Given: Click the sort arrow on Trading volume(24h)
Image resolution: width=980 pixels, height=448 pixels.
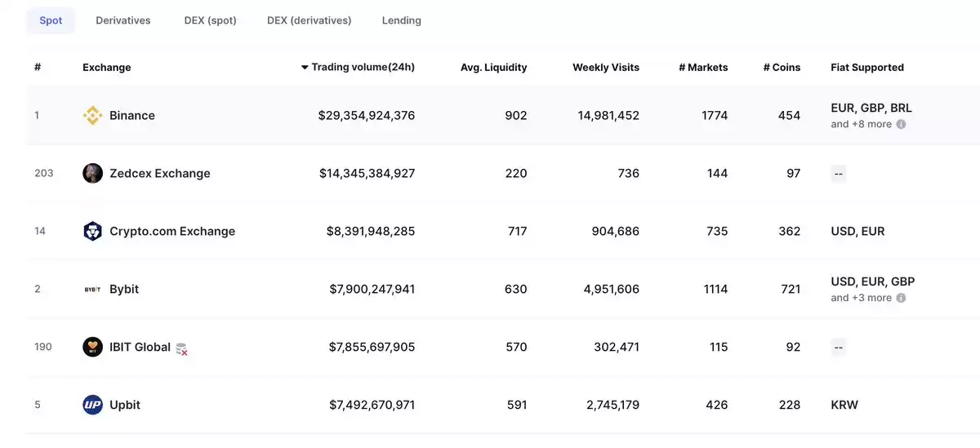Looking at the screenshot, I should tap(305, 68).
